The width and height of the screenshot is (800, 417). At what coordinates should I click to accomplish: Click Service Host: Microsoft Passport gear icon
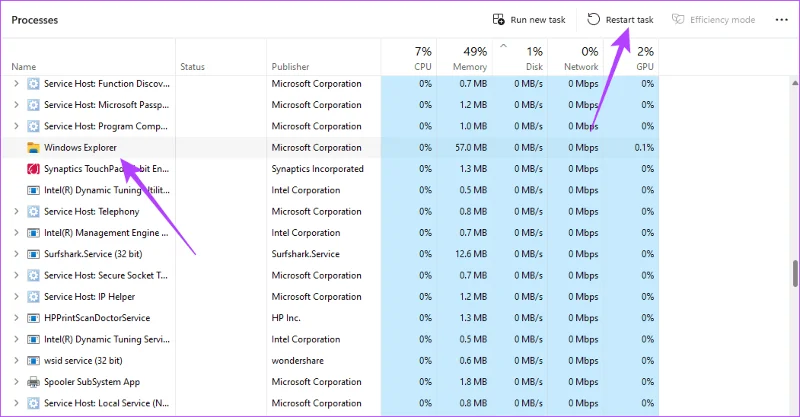tap(33, 105)
